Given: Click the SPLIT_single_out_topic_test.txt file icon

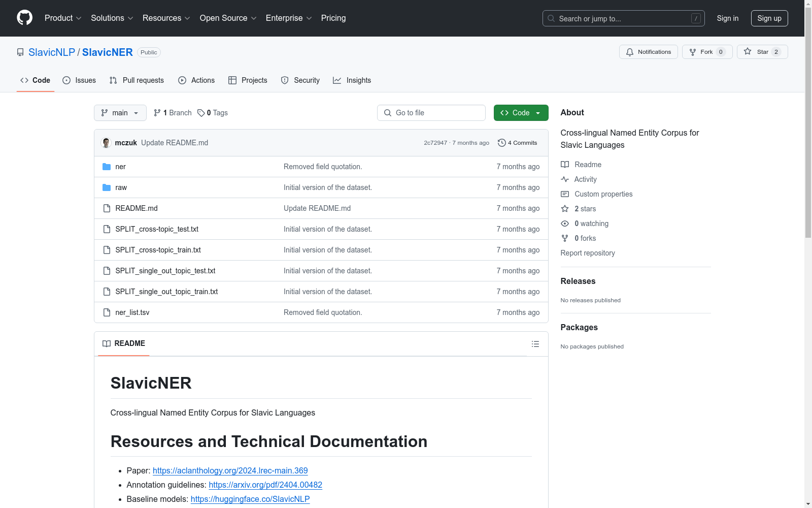Looking at the screenshot, I should pyautogui.click(x=107, y=271).
